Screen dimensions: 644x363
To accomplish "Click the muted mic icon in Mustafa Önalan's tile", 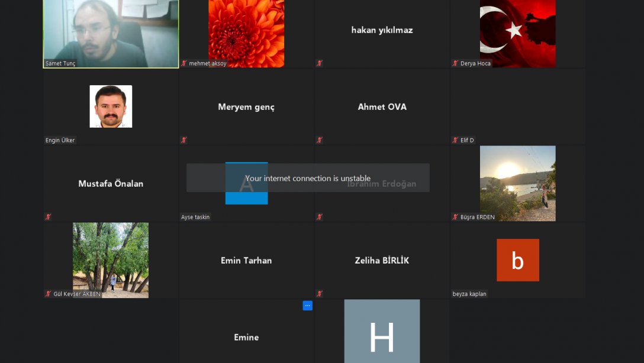I will (x=48, y=216).
